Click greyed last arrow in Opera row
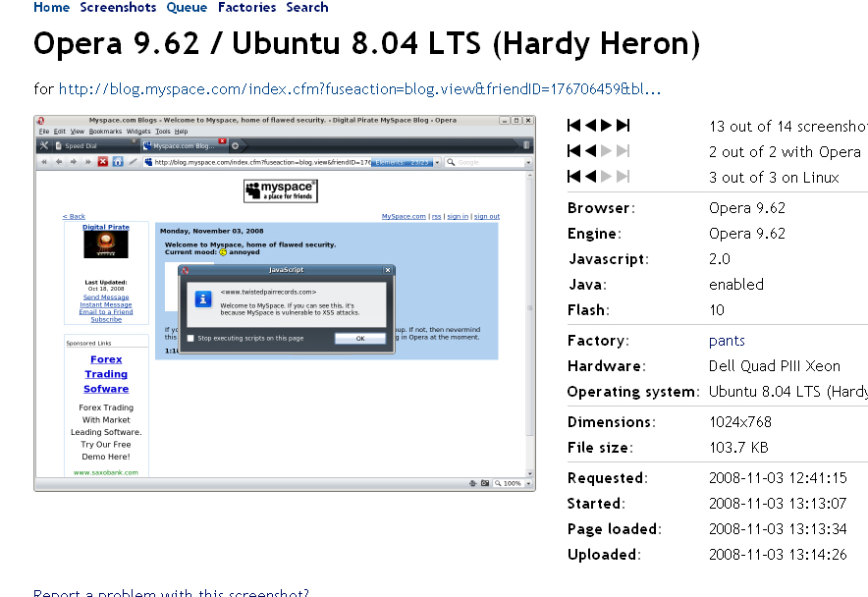The height and width of the screenshot is (597, 868). click(624, 151)
